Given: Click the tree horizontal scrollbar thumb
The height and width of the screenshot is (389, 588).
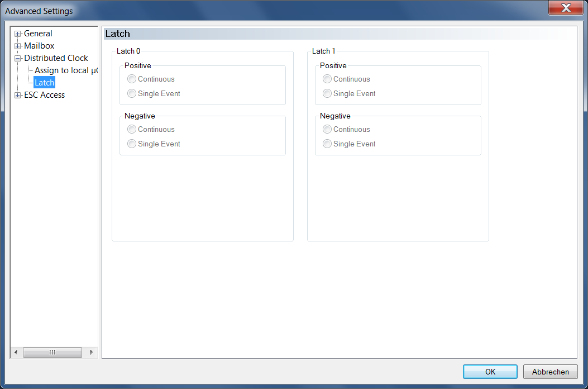Looking at the screenshot, I should pos(52,352).
